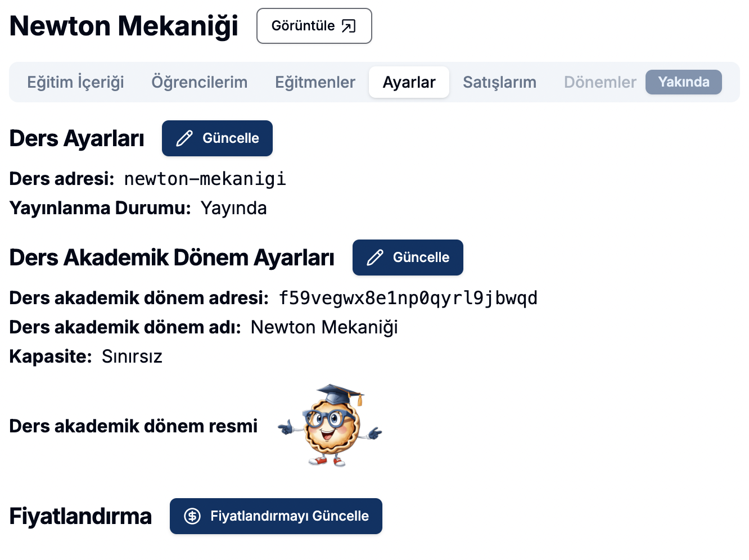Click the dollar coin icon under Fiyatlandırma
This screenshot has width=749, height=560.
click(192, 516)
